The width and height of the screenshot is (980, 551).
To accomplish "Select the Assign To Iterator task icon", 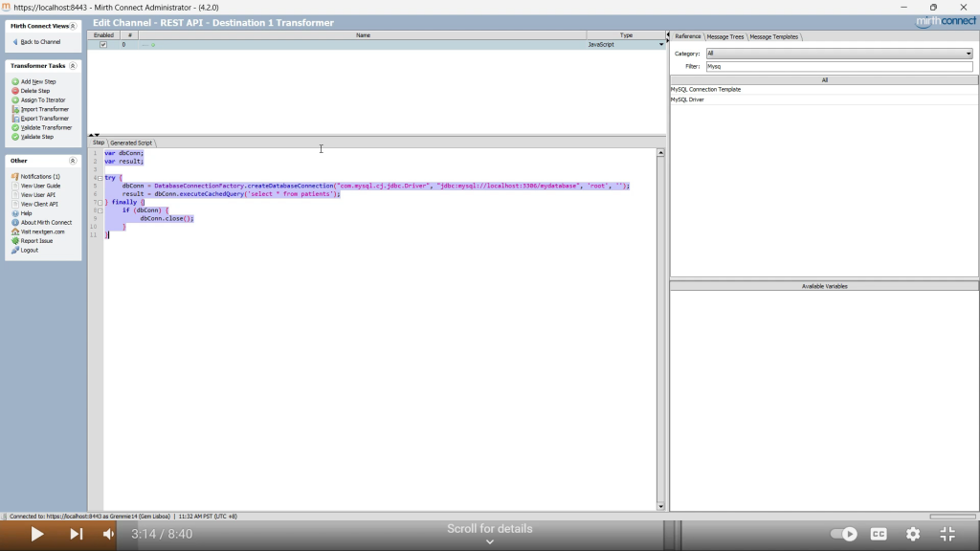I will point(15,99).
